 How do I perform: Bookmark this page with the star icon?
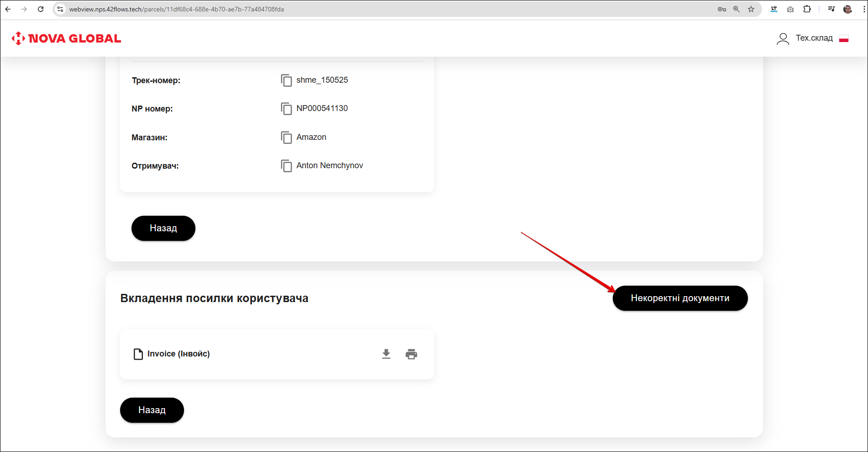point(751,9)
